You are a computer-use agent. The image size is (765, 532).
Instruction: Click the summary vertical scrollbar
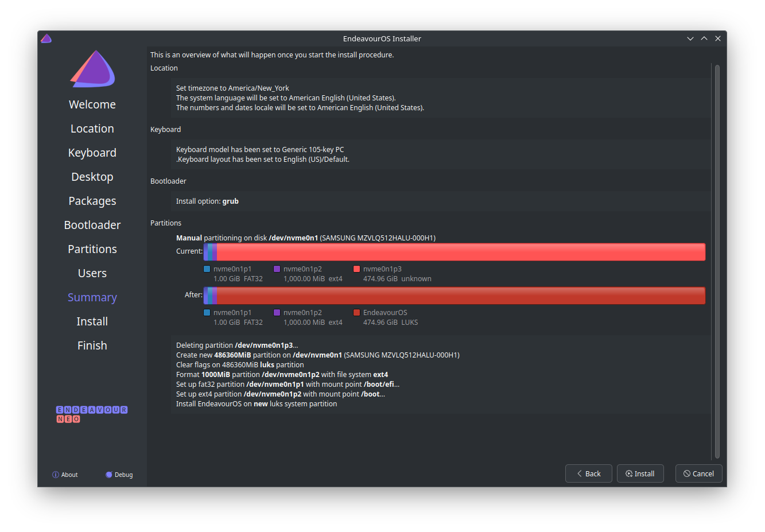click(717, 262)
